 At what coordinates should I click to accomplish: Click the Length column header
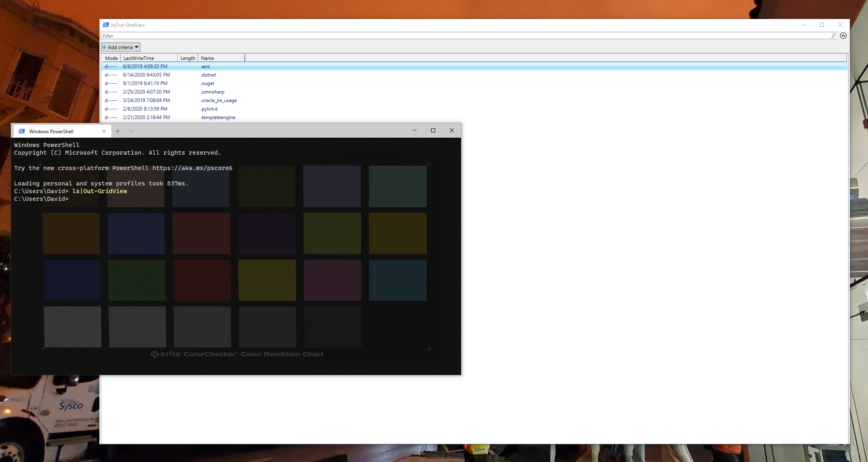(x=188, y=58)
